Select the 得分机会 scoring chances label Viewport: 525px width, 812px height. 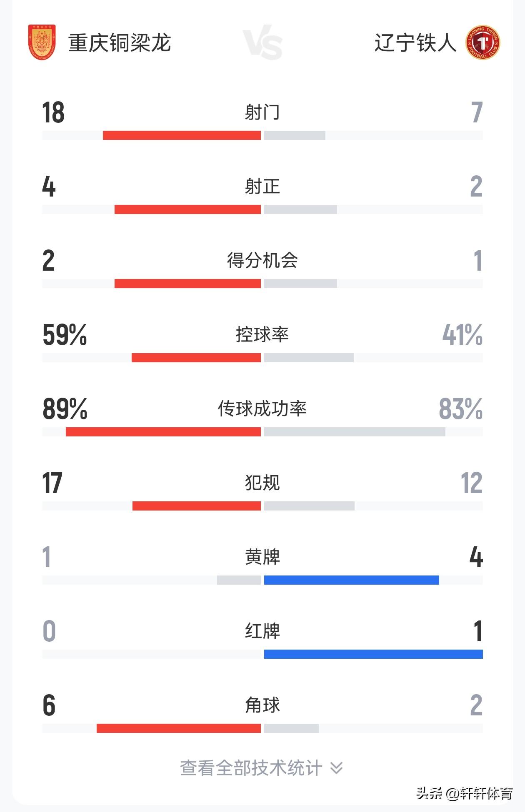[x=262, y=260]
